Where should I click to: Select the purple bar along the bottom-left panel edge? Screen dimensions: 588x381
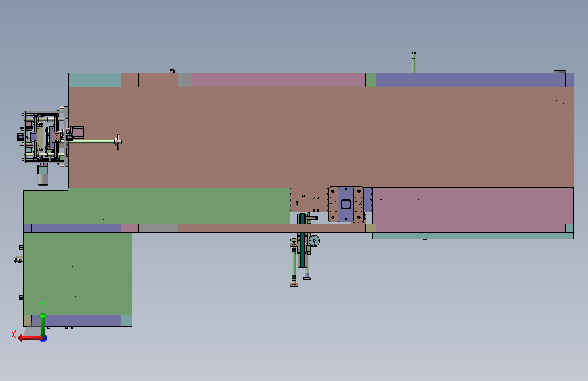pos(76,321)
